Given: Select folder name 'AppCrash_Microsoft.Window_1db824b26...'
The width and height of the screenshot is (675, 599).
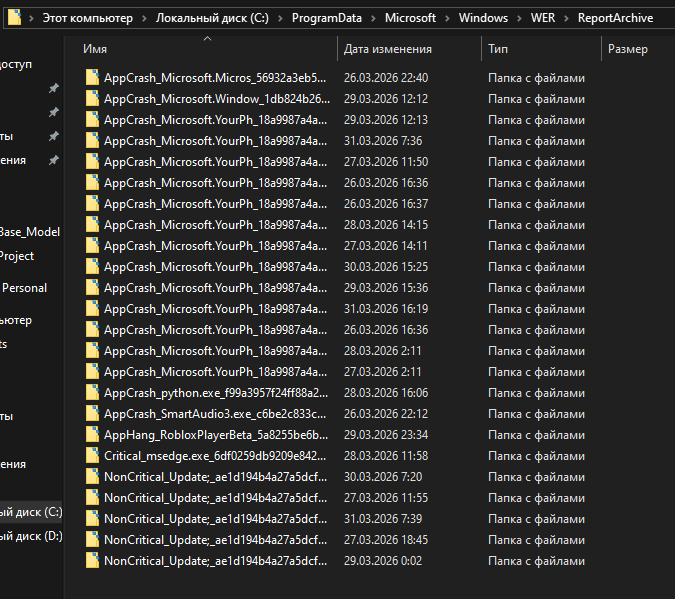Looking at the screenshot, I should (217, 99).
